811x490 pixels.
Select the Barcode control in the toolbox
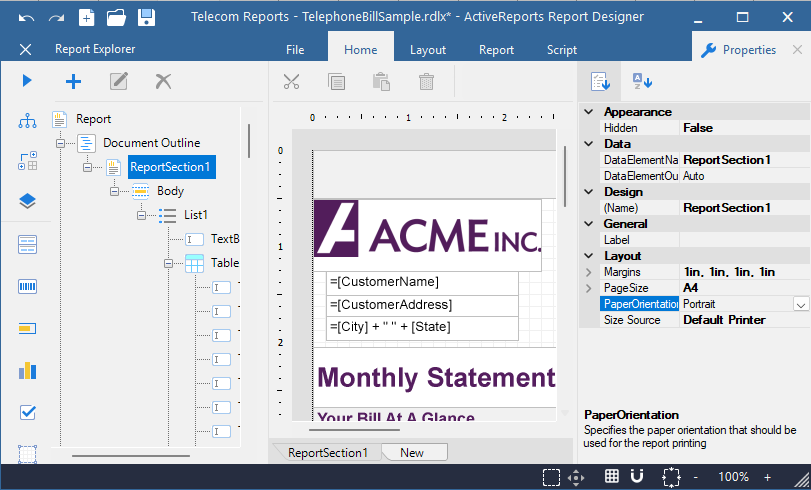pos(27,286)
